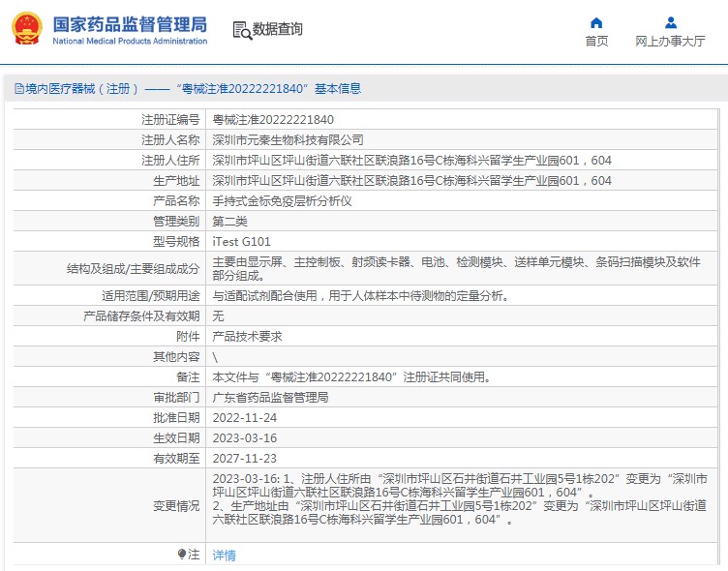The image size is (728, 571).
Task: Select model value iTest G101
Action: [241, 241]
